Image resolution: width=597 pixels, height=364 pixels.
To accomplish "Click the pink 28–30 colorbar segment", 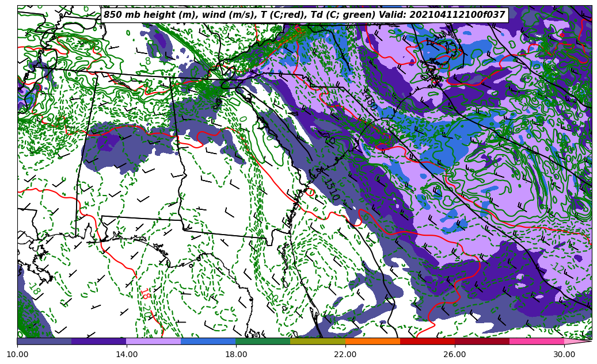I will pyautogui.click(x=536, y=341).
